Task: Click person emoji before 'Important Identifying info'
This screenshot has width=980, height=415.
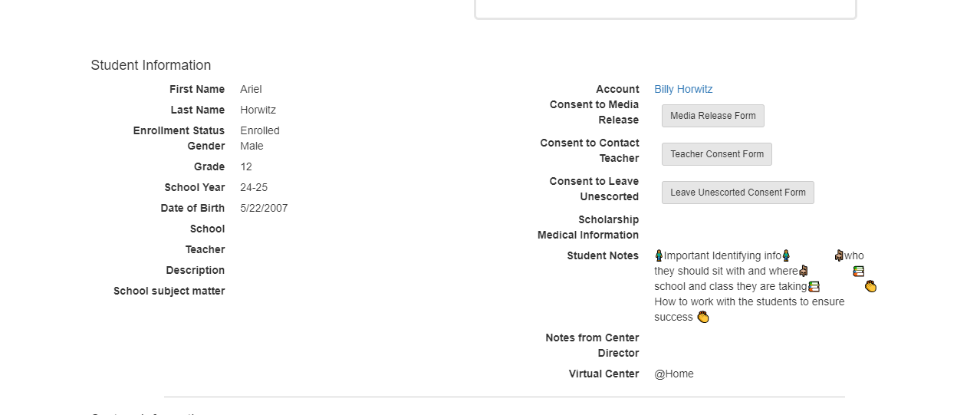Action: [x=659, y=255]
